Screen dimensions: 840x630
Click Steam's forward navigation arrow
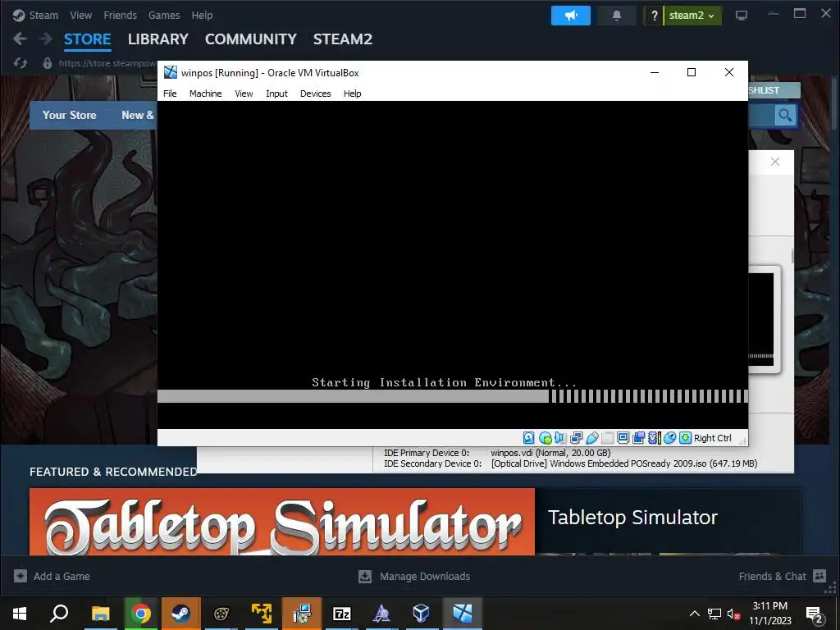pyautogui.click(x=46, y=39)
